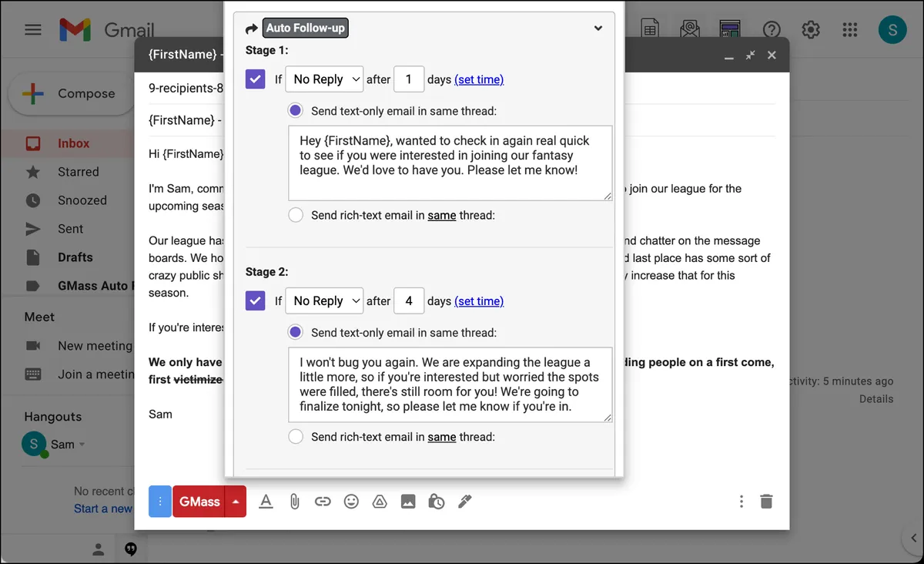924x564 pixels.
Task: Attach files with paperclip icon
Action: coord(294,502)
